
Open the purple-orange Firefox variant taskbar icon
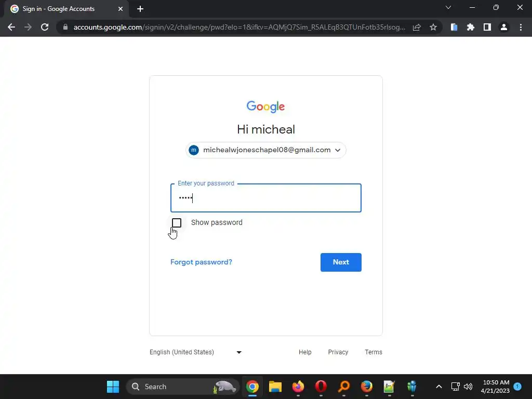click(298, 387)
